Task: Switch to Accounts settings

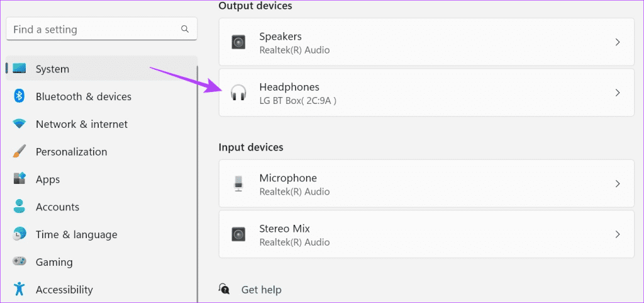Action: coord(101,207)
